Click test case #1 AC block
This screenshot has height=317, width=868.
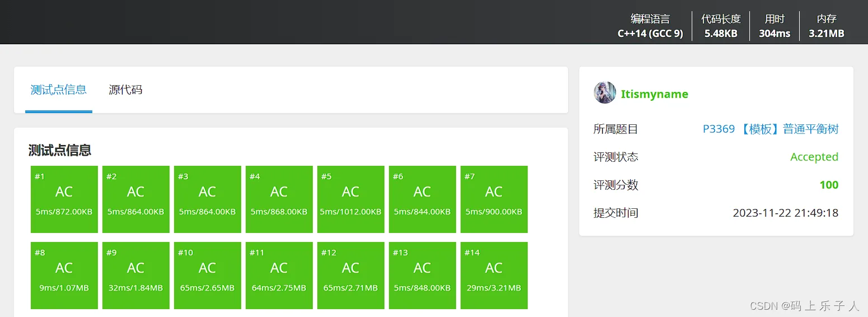click(64, 199)
